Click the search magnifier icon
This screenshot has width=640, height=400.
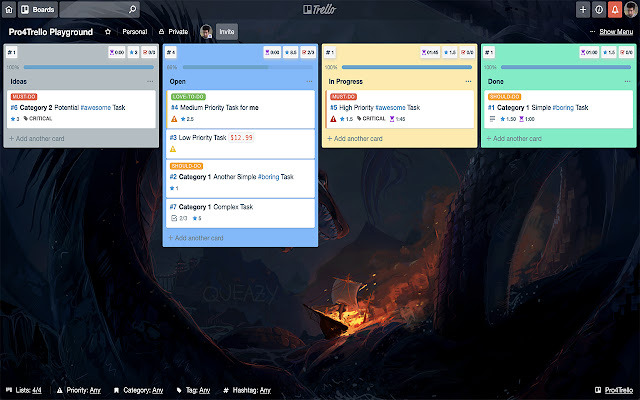132,9
